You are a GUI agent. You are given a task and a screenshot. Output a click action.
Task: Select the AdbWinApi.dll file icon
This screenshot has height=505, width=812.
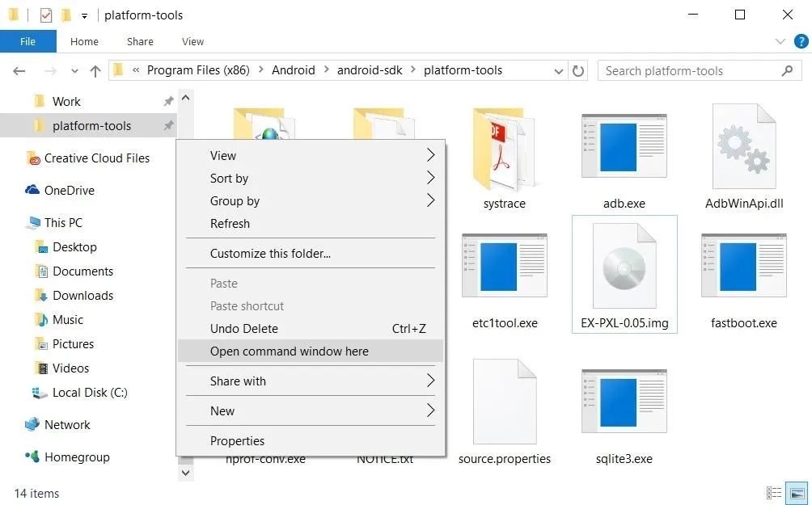(x=744, y=146)
